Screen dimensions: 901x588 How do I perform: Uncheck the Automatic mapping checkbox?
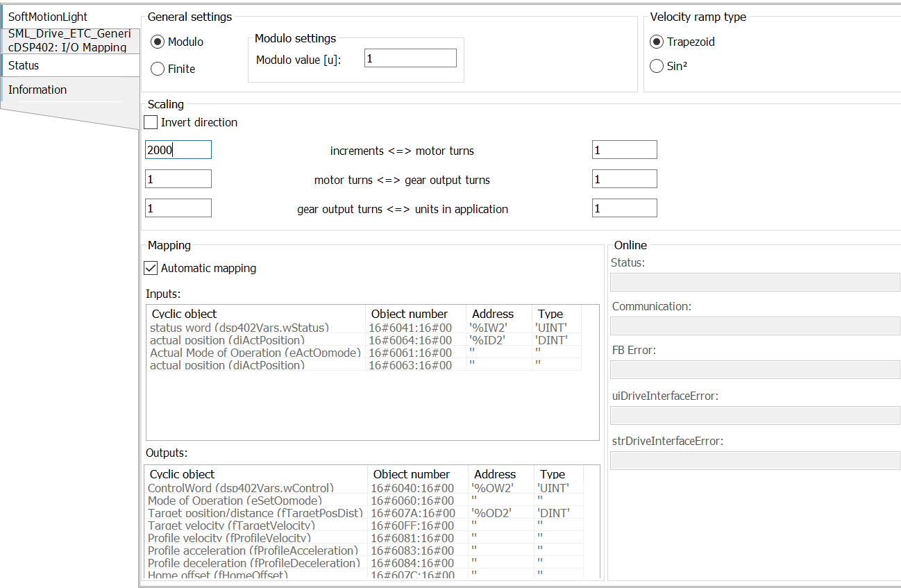click(x=151, y=268)
